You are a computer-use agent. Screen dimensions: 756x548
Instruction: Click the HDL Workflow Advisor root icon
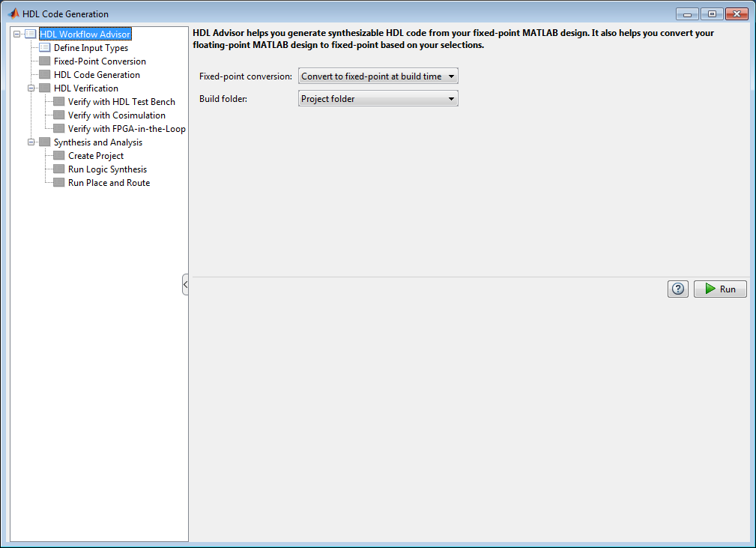tap(31, 34)
